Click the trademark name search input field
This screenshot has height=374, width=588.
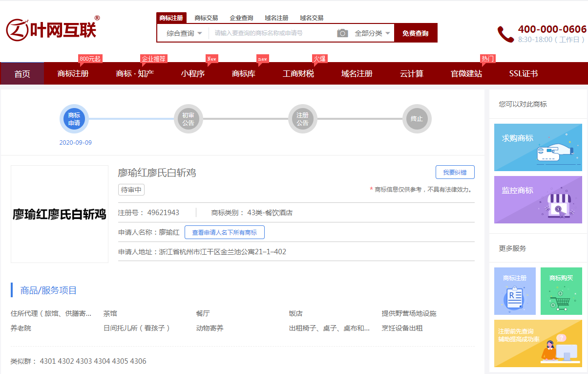271,33
